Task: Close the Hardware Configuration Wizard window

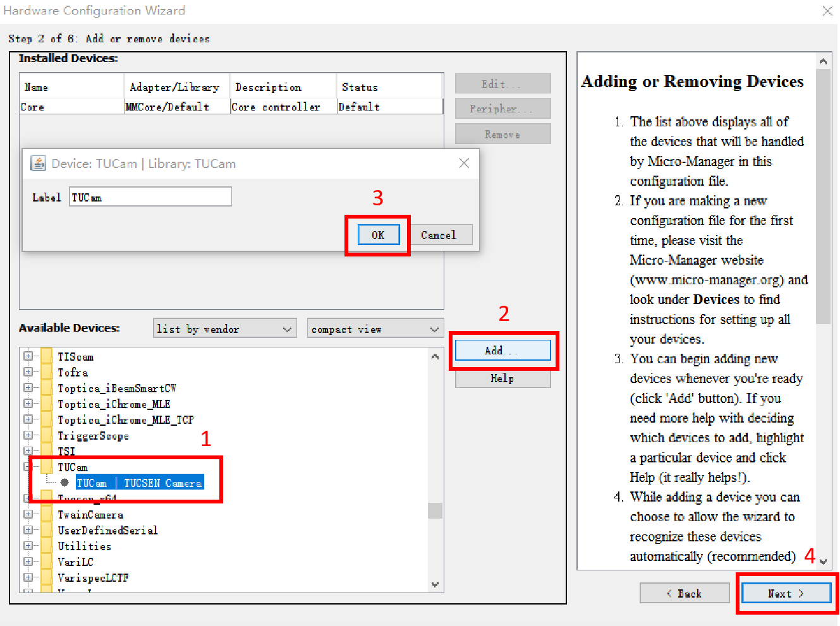Action: (827, 10)
